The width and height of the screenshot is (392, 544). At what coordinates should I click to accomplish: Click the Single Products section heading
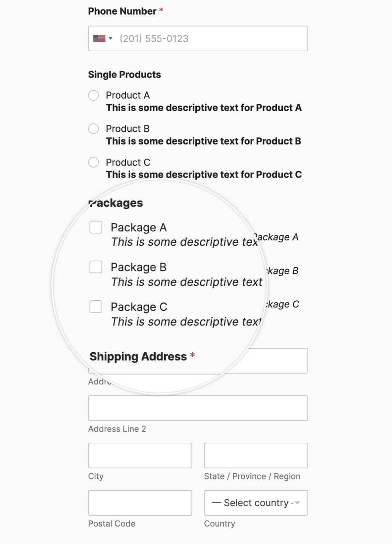[x=124, y=74]
